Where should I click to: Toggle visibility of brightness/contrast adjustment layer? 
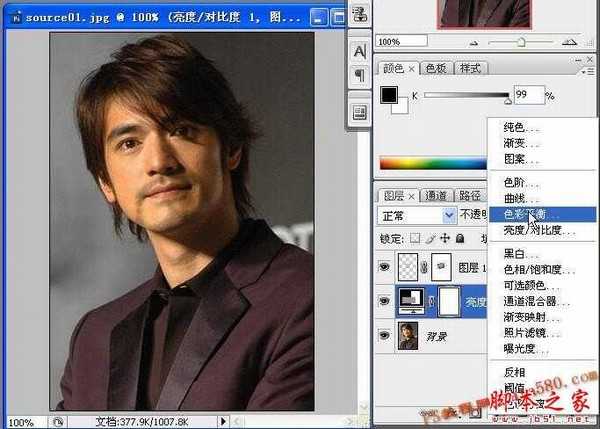point(385,302)
